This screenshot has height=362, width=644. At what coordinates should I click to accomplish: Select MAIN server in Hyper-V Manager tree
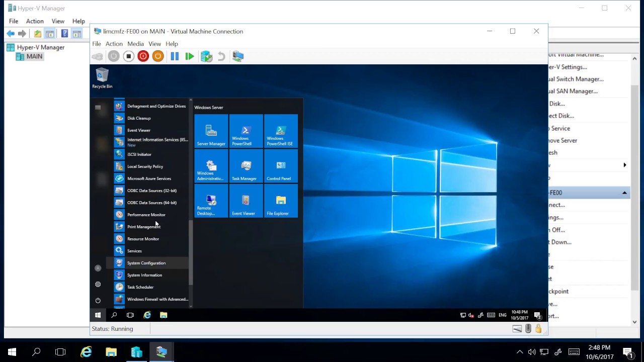pos(34,56)
